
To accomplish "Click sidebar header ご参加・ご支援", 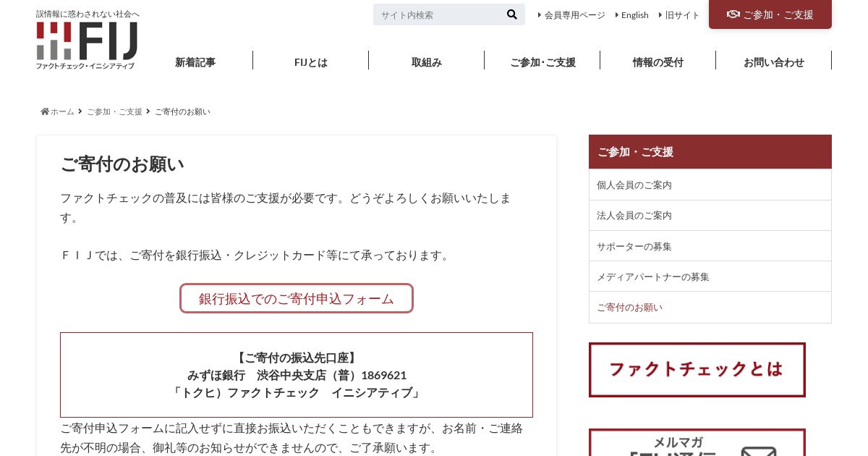I will [710, 151].
